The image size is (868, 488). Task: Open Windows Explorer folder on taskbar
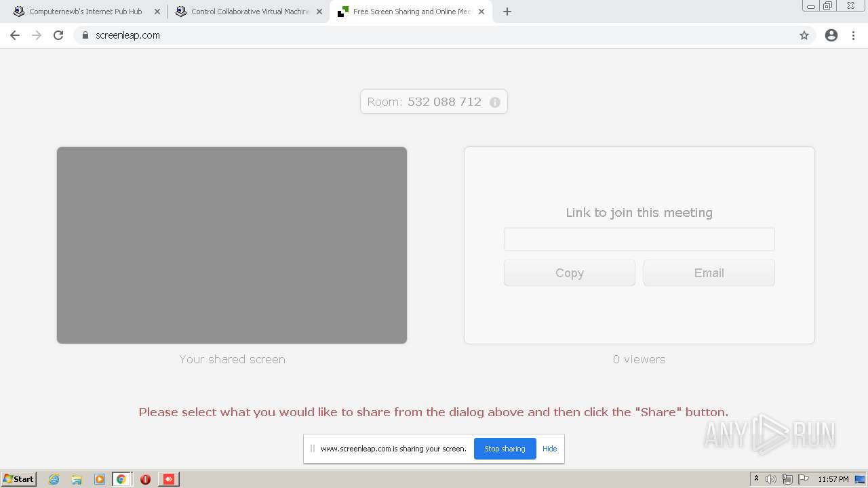tap(77, 479)
